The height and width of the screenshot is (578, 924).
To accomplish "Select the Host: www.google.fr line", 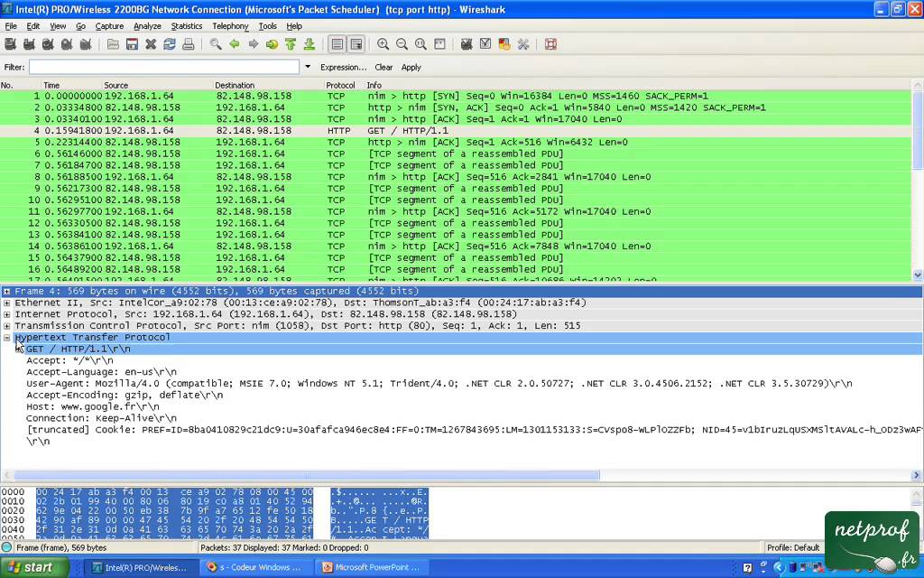I will [x=93, y=406].
